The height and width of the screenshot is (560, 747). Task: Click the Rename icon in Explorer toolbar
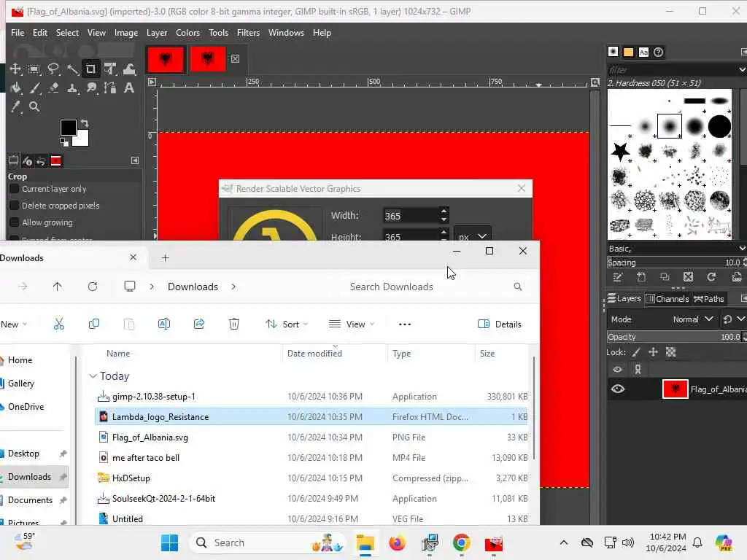(x=164, y=324)
